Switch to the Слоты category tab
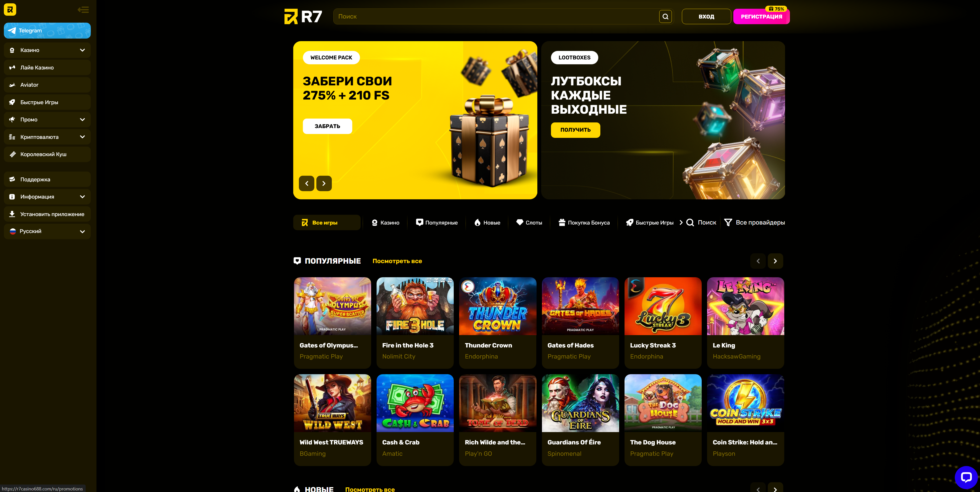980x492 pixels. [x=529, y=223]
